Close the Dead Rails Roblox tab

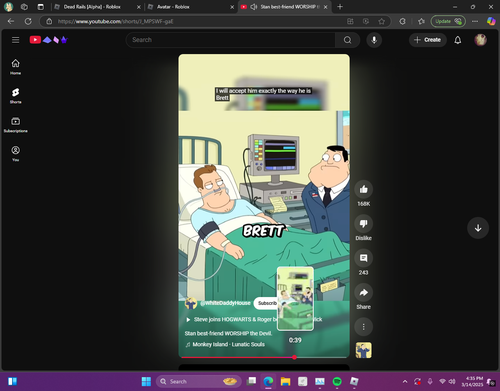coord(139,7)
